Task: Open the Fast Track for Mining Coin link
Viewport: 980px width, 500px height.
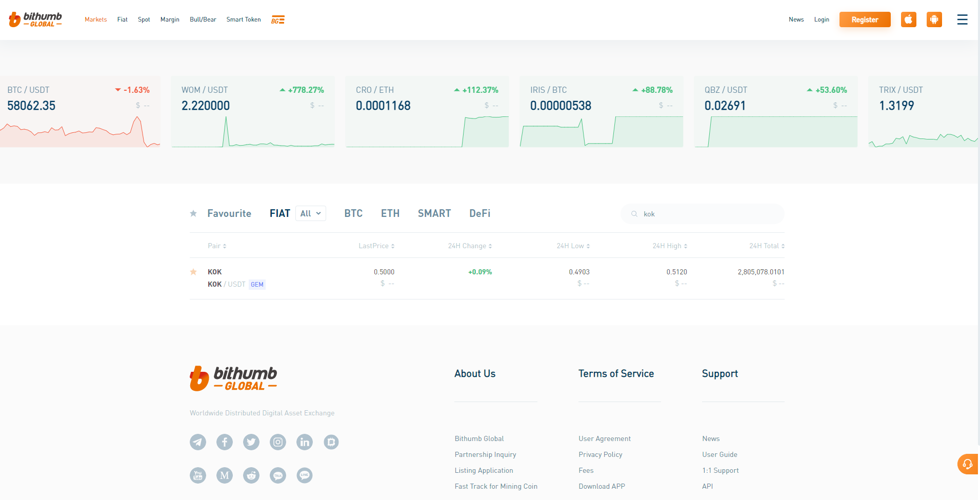Action: [x=496, y=486]
